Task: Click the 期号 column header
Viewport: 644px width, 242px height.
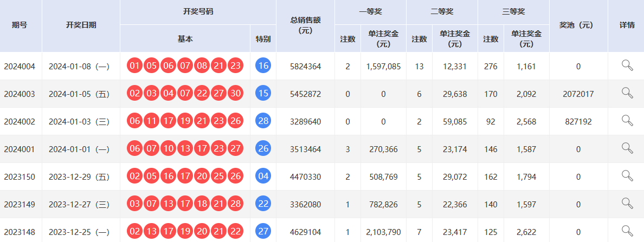Action: click(21, 25)
